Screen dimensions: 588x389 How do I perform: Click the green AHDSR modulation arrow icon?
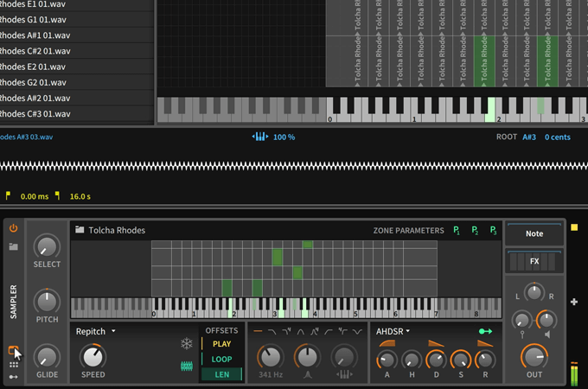(x=486, y=331)
